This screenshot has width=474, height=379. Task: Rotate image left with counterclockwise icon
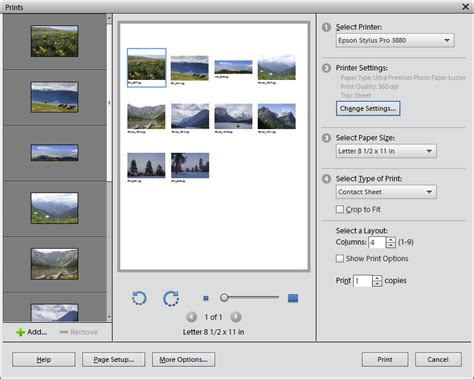(x=139, y=298)
